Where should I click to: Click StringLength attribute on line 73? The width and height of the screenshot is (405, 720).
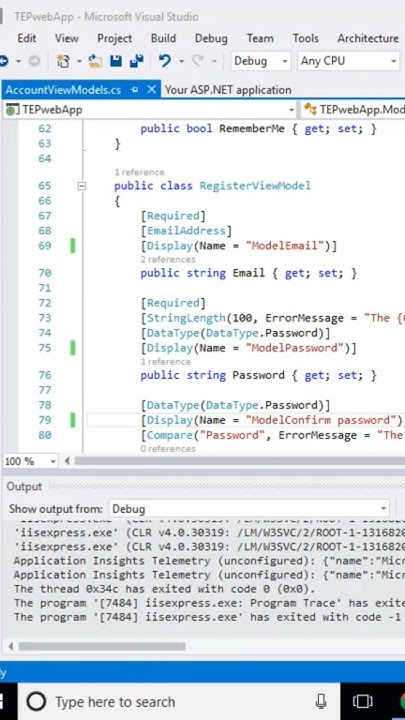(x=186, y=318)
